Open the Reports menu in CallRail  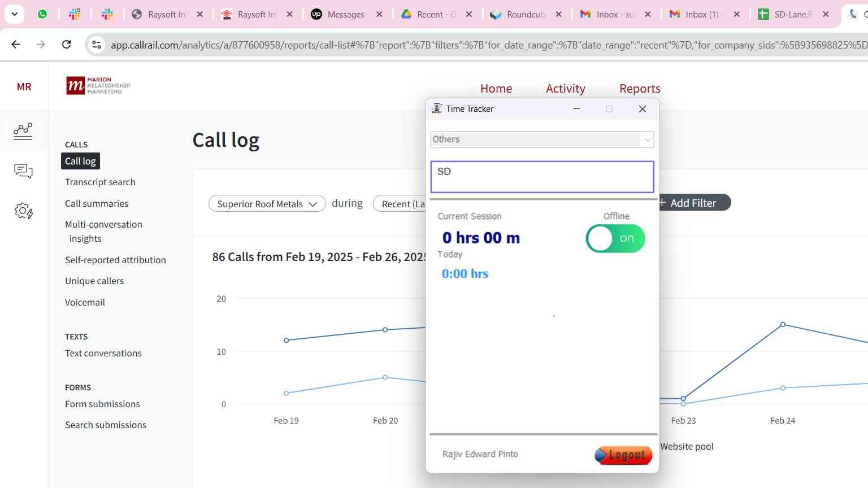click(x=640, y=89)
